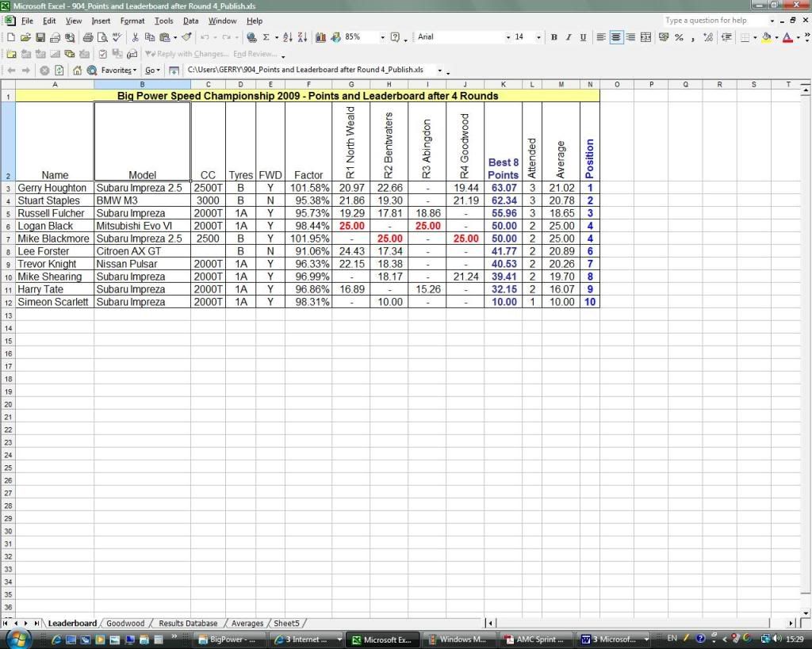Open the Format menu
This screenshot has width=812, height=649.
(132, 21)
